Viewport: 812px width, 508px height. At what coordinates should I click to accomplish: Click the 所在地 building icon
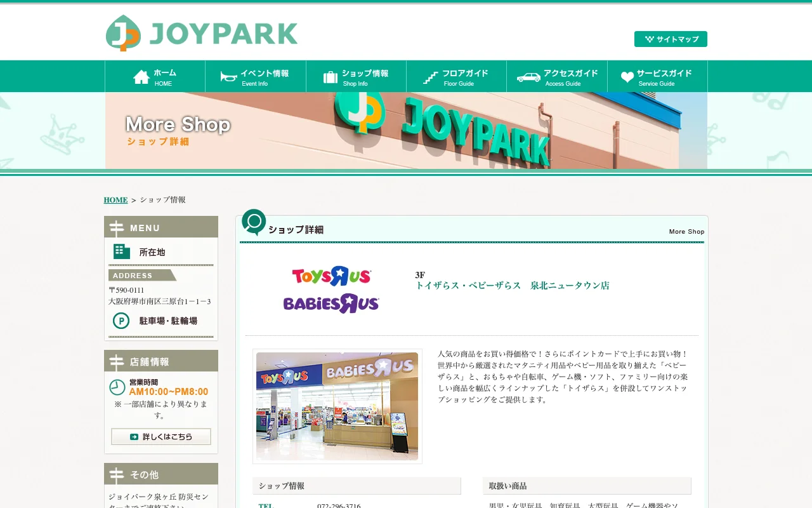click(122, 251)
